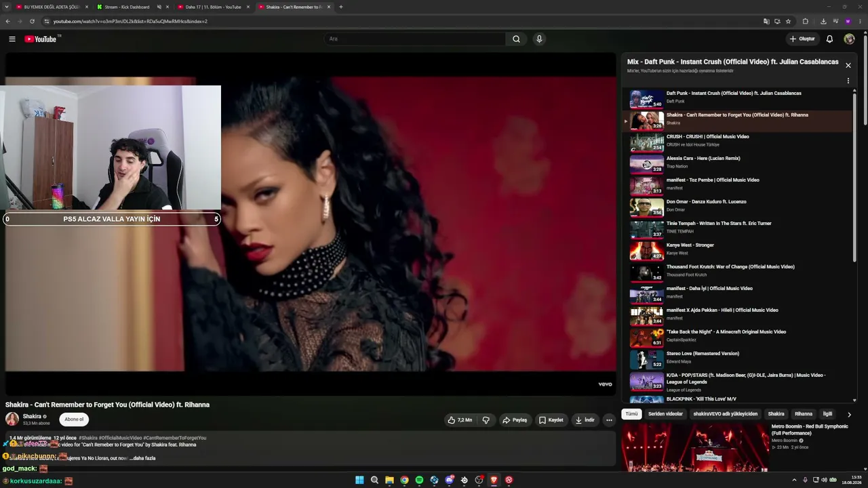Start voice search with microphone icon
This screenshot has height=488, width=868.
[539, 39]
